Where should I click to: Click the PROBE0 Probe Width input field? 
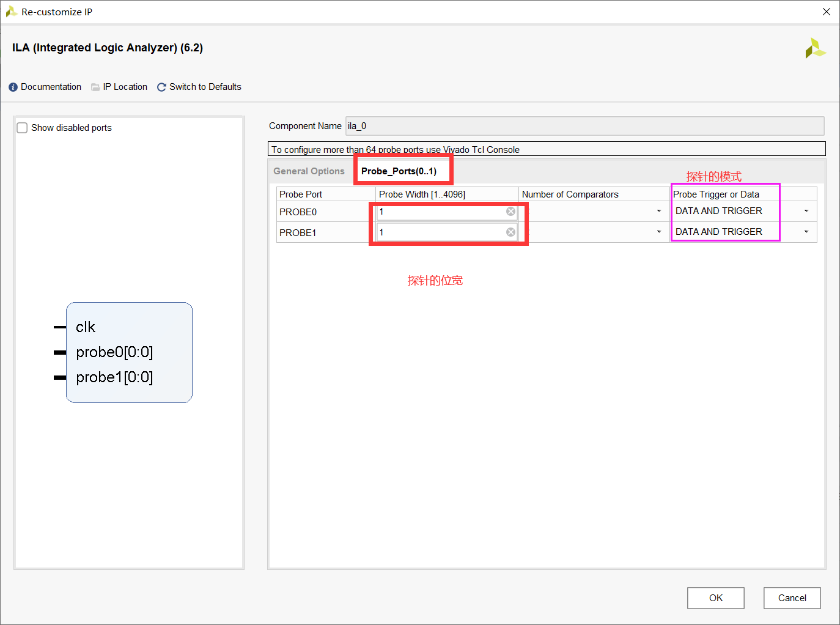(447, 212)
